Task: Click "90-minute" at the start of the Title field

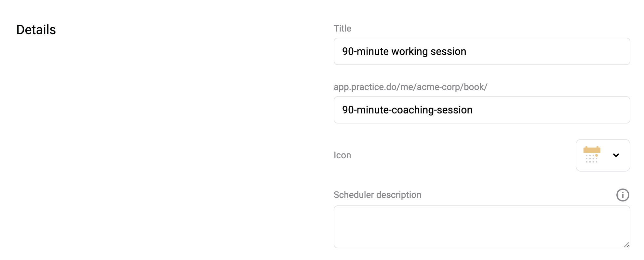Action: (365, 51)
